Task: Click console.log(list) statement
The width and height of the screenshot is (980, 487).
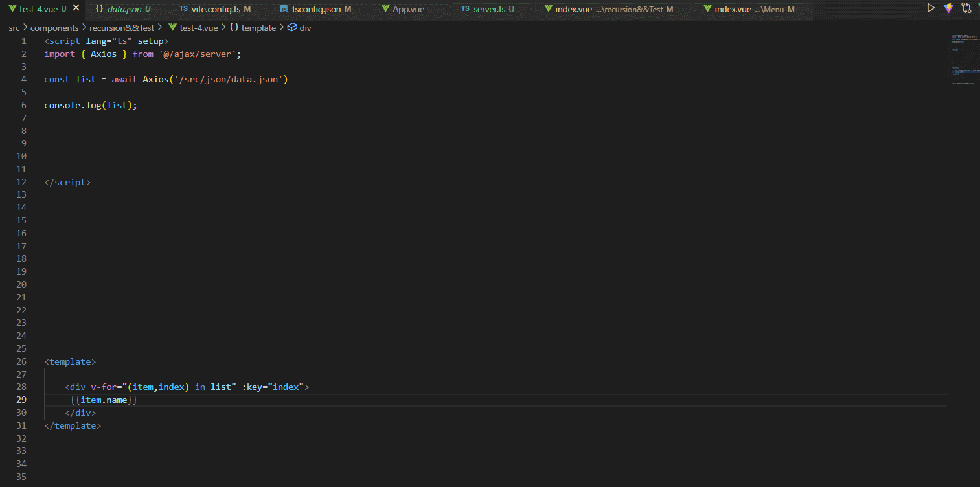Action: click(x=91, y=105)
